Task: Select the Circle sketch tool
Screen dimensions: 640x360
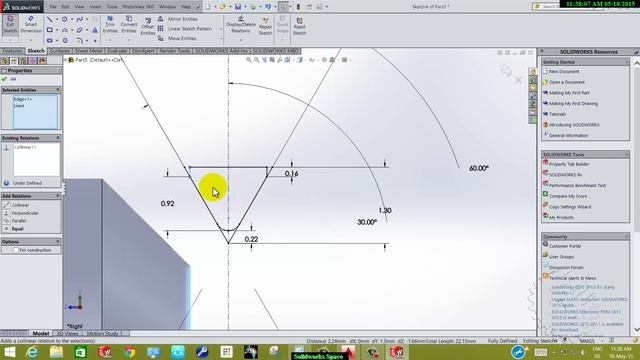Action: pos(64,19)
